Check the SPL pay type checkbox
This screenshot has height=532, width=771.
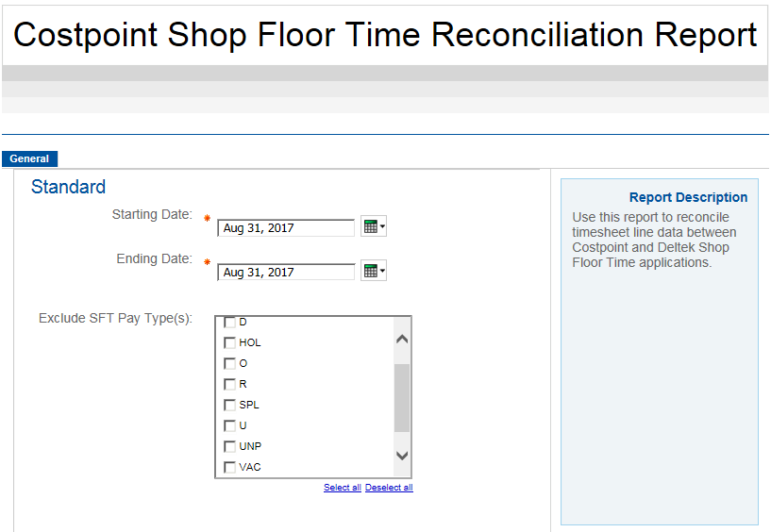click(x=229, y=405)
